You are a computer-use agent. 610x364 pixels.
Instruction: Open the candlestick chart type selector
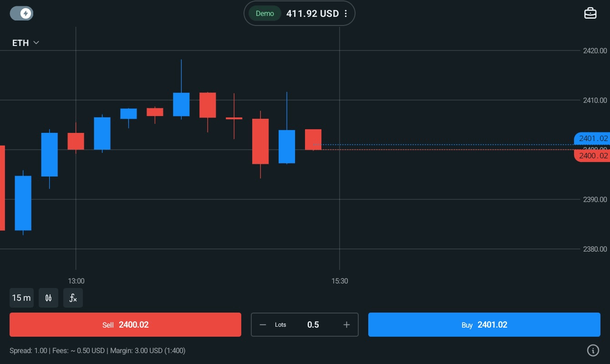tap(48, 298)
